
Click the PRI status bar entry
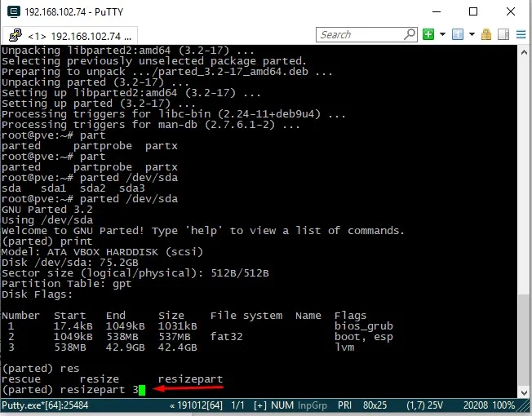pos(344,405)
